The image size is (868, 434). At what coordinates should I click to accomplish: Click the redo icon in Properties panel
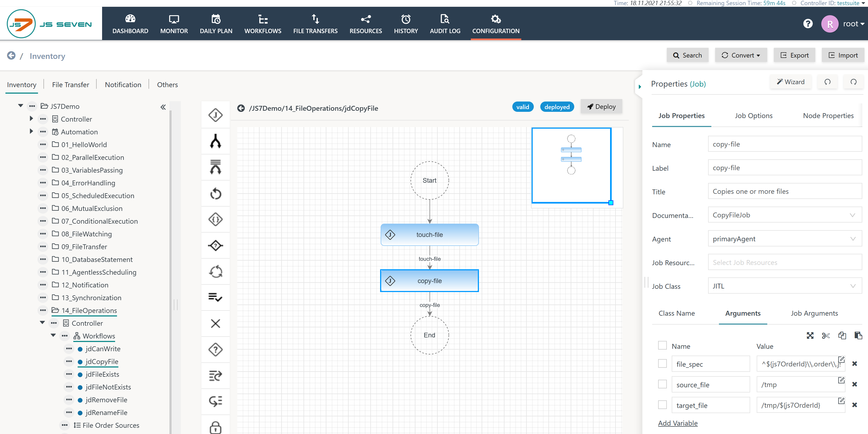tap(853, 82)
